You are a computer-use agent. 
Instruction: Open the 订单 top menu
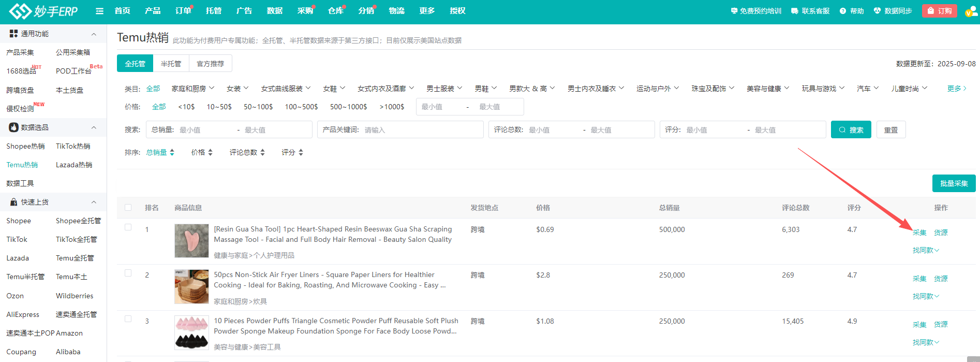(183, 11)
